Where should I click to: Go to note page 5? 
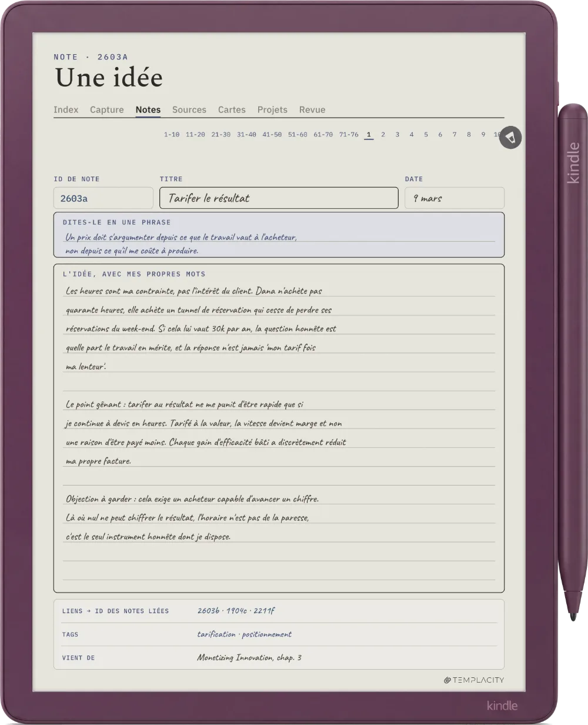tap(426, 135)
